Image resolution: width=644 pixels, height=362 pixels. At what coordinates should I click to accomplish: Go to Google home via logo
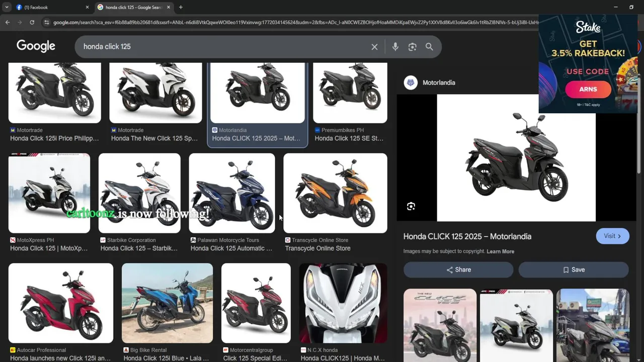point(36,46)
